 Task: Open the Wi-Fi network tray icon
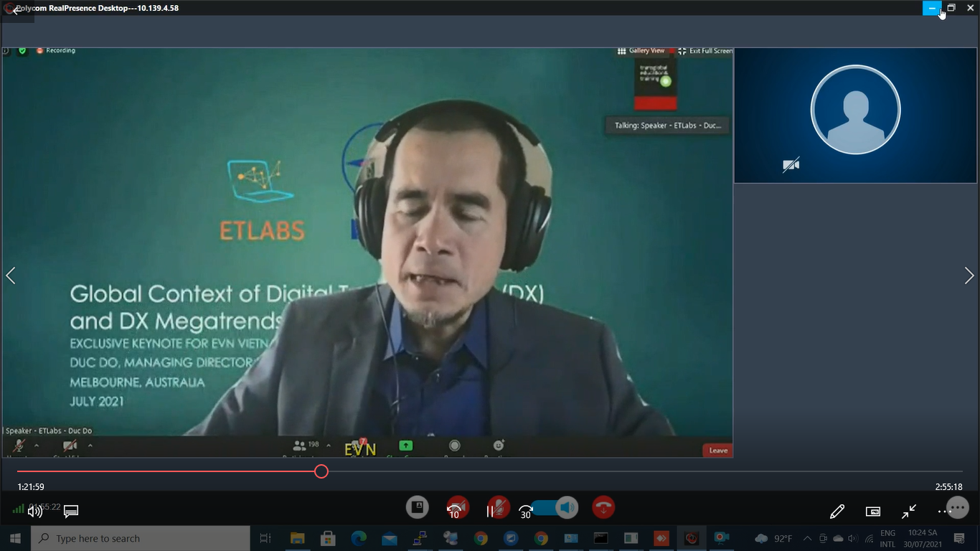tap(869, 538)
